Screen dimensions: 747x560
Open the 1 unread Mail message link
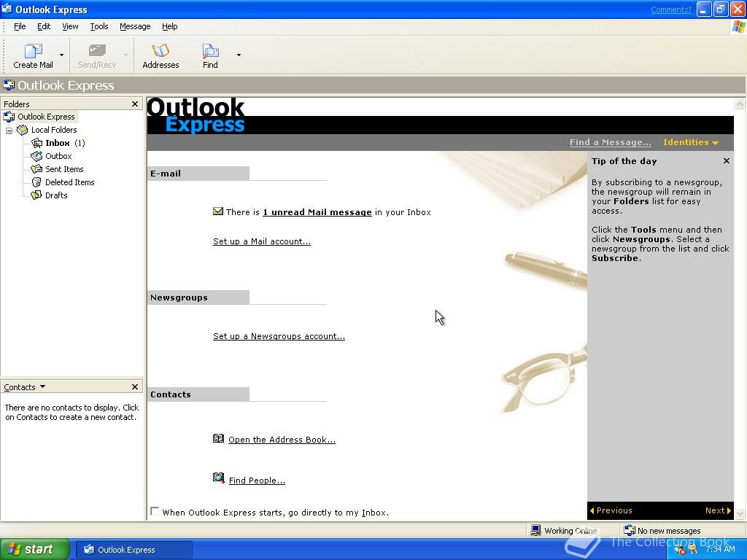317,212
